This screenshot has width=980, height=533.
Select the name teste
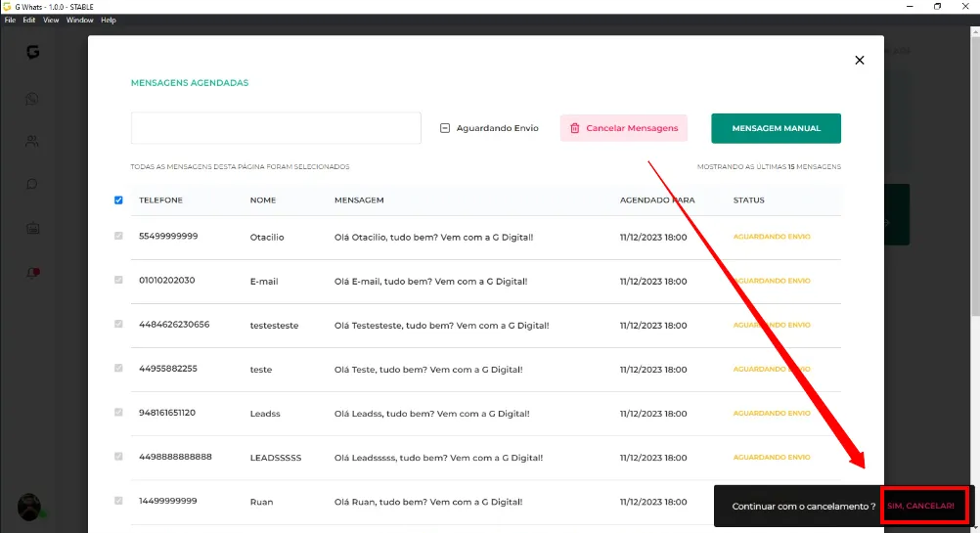(260, 370)
